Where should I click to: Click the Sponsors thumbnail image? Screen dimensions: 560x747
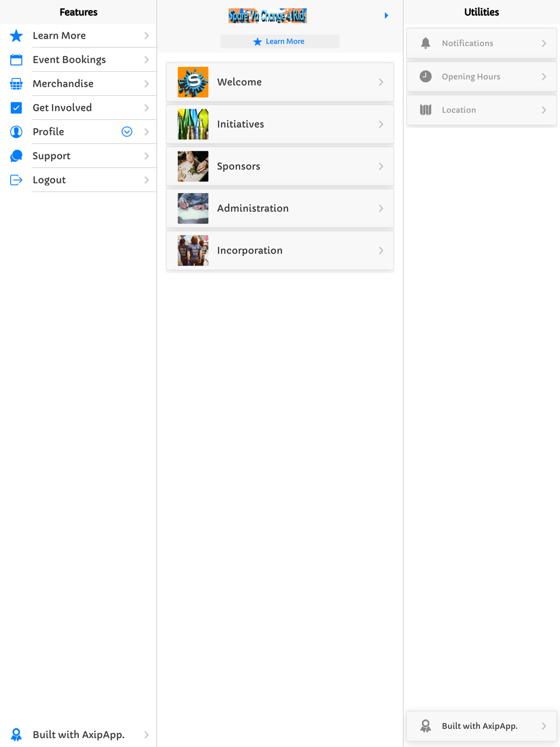pyautogui.click(x=193, y=166)
